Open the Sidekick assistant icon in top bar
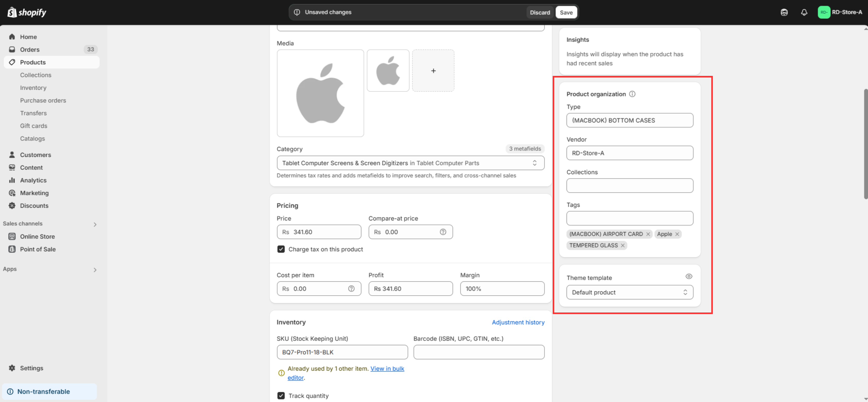The image size is (868, 402). 784,12
